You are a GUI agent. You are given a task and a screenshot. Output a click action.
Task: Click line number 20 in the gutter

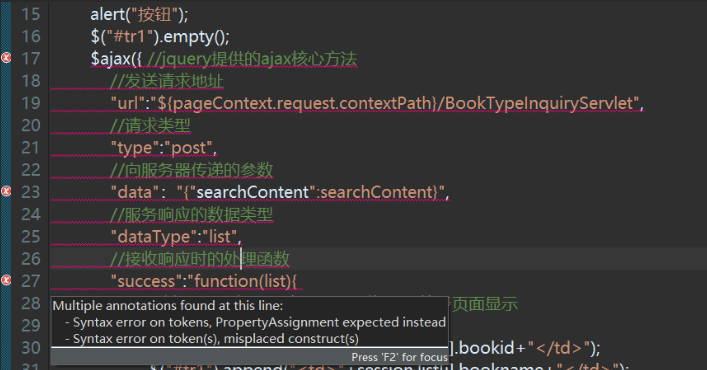click(31, 125)
